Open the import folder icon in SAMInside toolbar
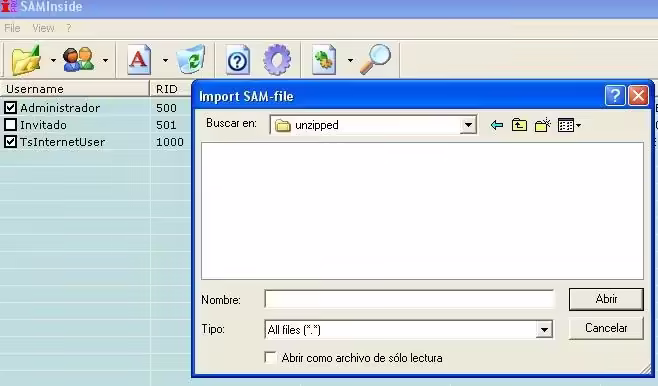658x386 pixels. pyautogui.click(x=26, y=60)
